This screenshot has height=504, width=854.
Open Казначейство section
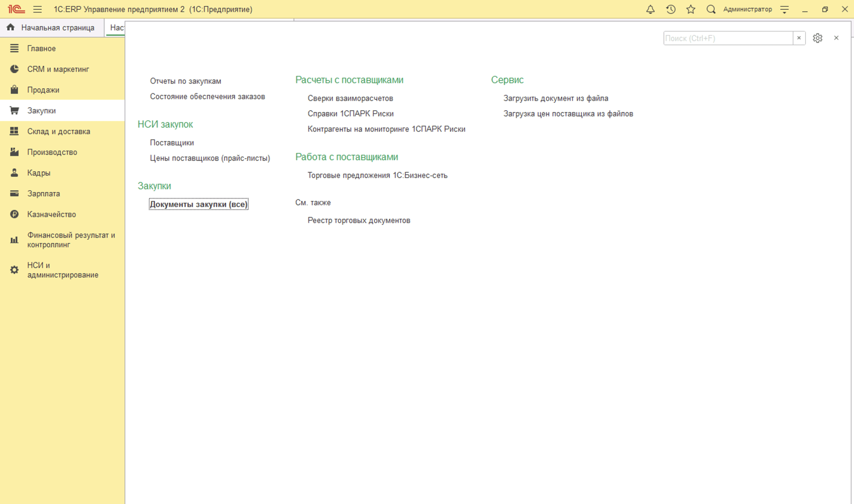[x=51, y=214]
